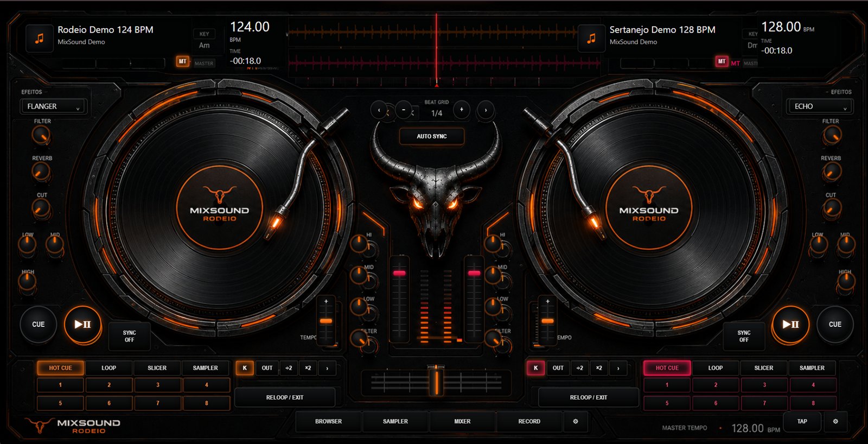Image resolution: width=868 pixels, height=444 pixels.
Task: Select the right deck SAMPLER pad mode
Action: click(x=812, y=368)
